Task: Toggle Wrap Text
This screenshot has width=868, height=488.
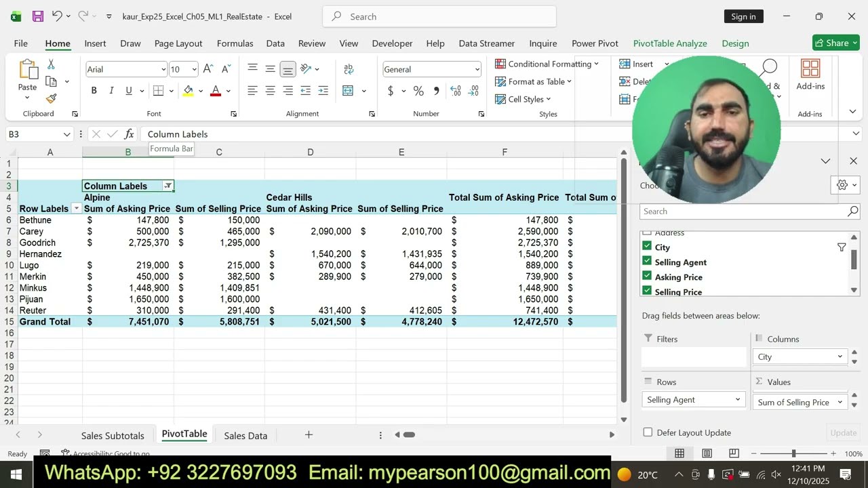Action: pyautogui.click(x=349, y=69)
